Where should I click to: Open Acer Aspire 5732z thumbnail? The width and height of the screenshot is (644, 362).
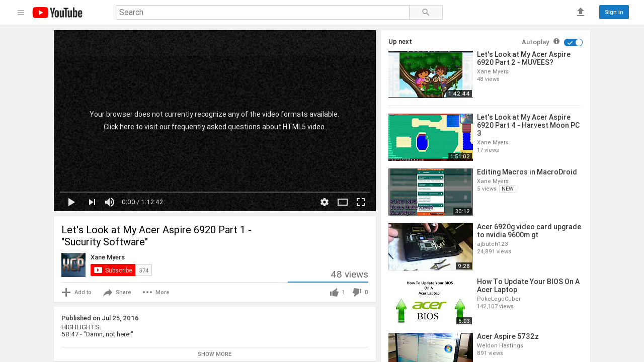(431, 347)
